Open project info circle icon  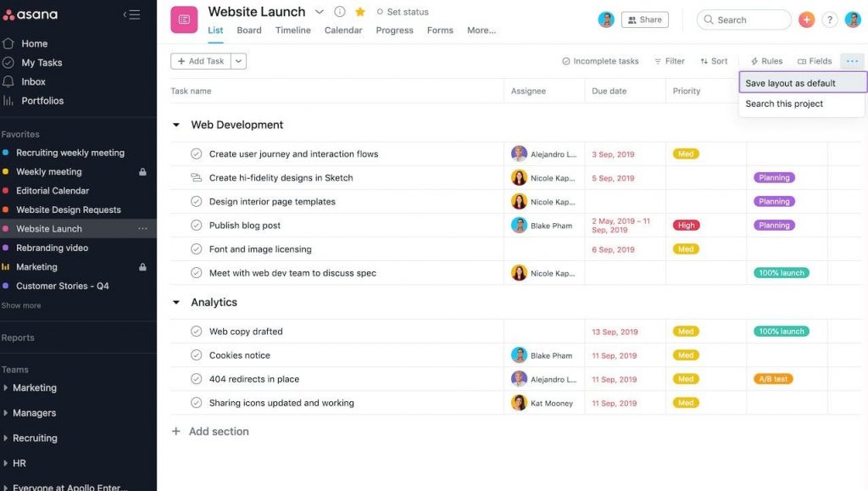pos(340,12)
